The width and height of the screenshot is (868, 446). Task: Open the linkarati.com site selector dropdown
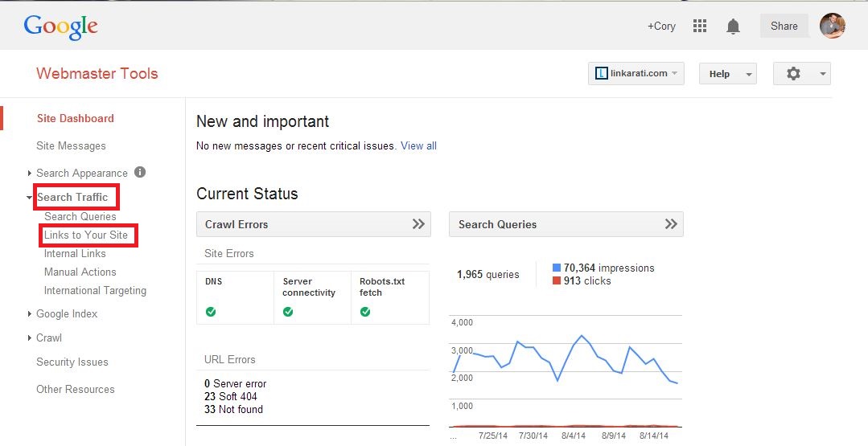pos(636,73)
